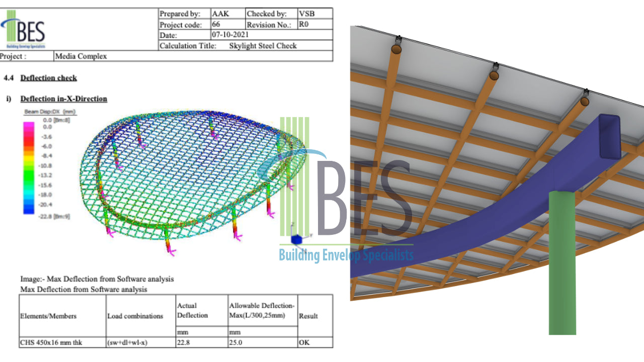644x362 pixels.
Task: Click the 'Building Envelop Specialists' watermark text
Action: [x=346, y=255]
